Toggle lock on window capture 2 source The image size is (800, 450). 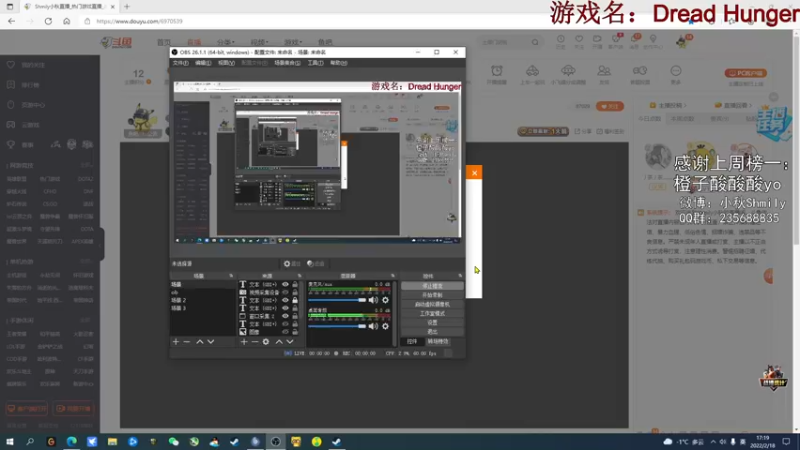tap(295, 316)
